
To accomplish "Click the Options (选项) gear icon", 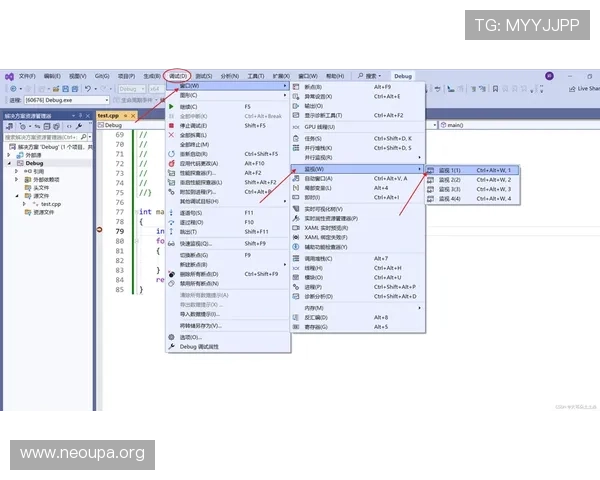I will [171, 336].
